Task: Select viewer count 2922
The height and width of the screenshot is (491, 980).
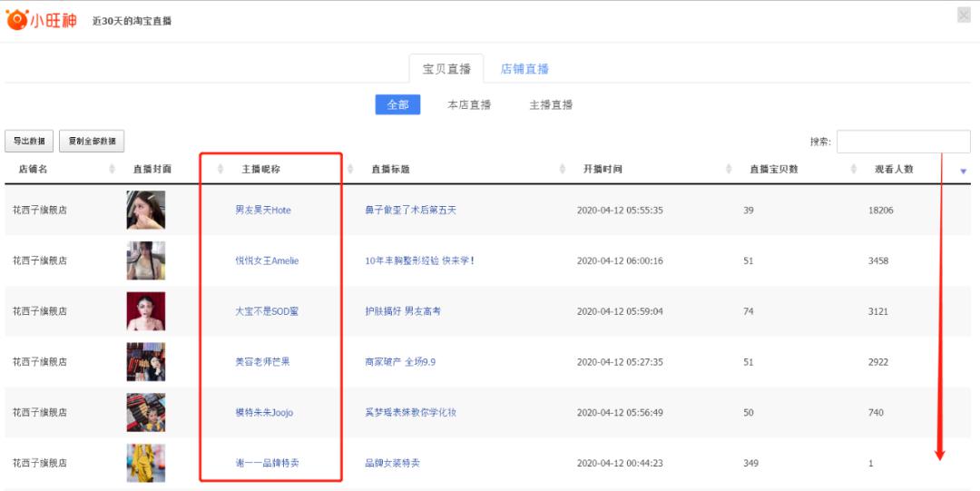Action: pos(878,362)
